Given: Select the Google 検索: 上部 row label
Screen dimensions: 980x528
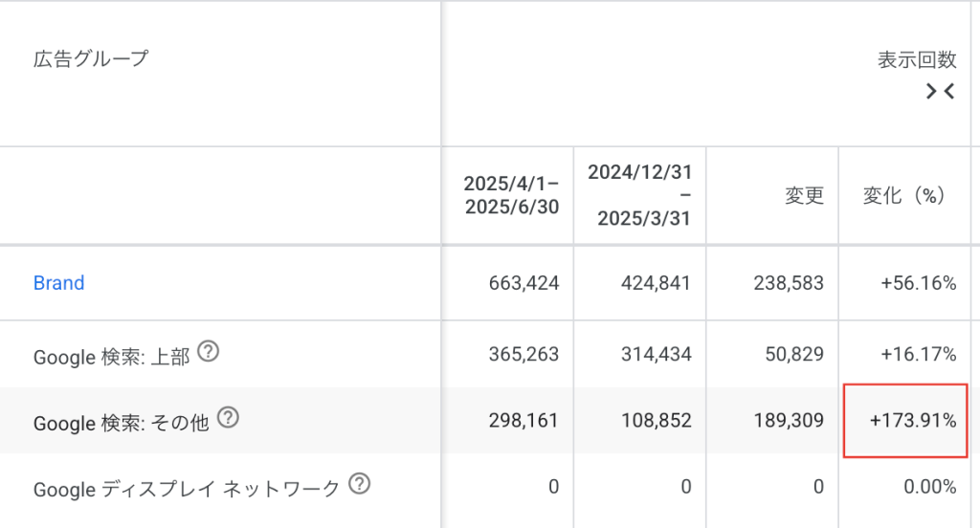Looking at the screenshot, I should click(111, 357).
